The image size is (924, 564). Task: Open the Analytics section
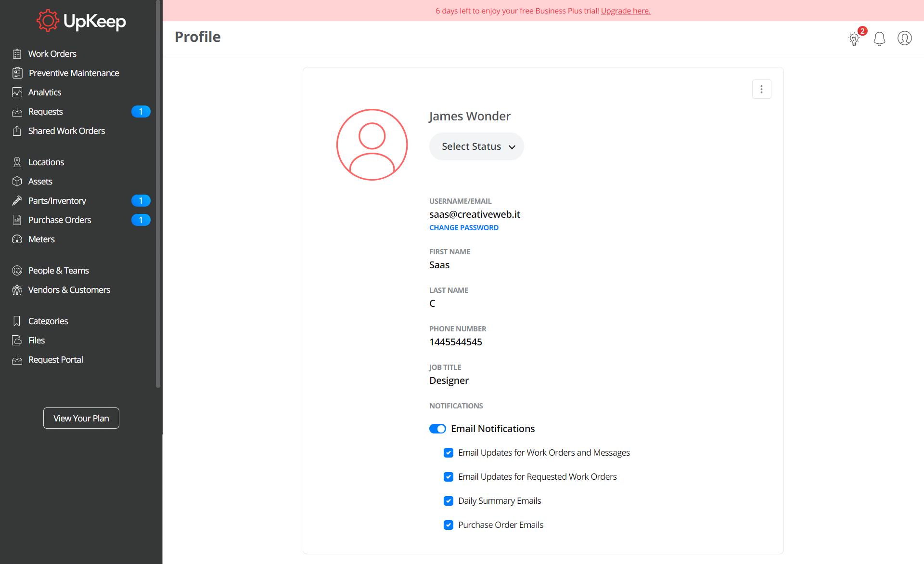[x=44, y=92]
